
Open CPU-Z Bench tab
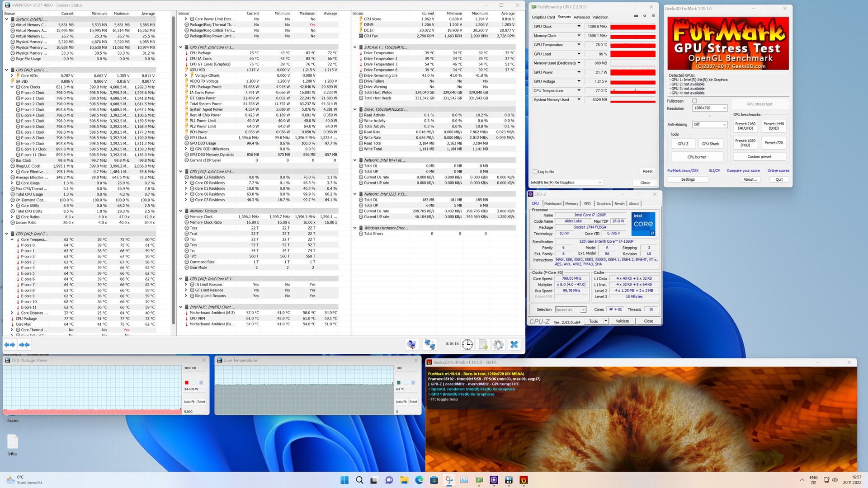coord(619,204)
